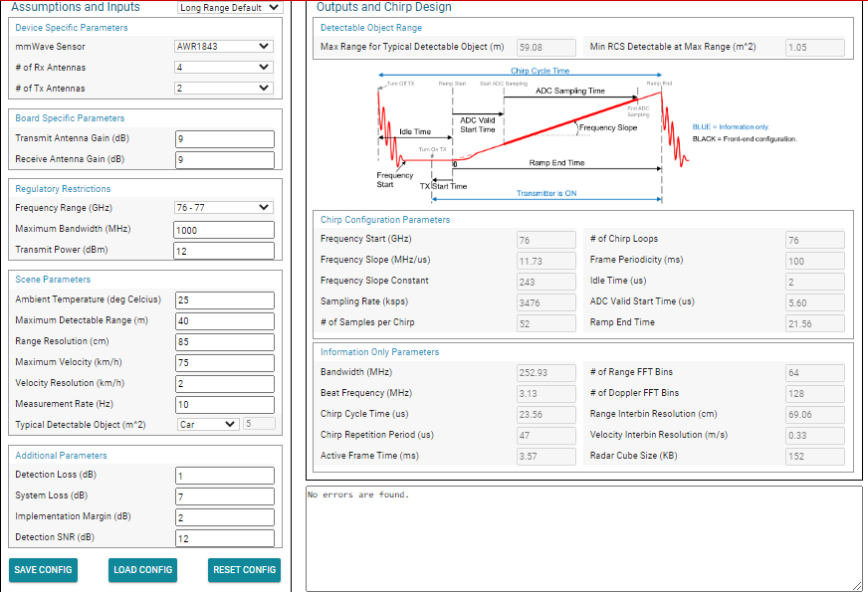Viewport: 868px width, 592px height.
Task: Focus the Maximum Velocity (km/h) field
Action: click(225, 362)
